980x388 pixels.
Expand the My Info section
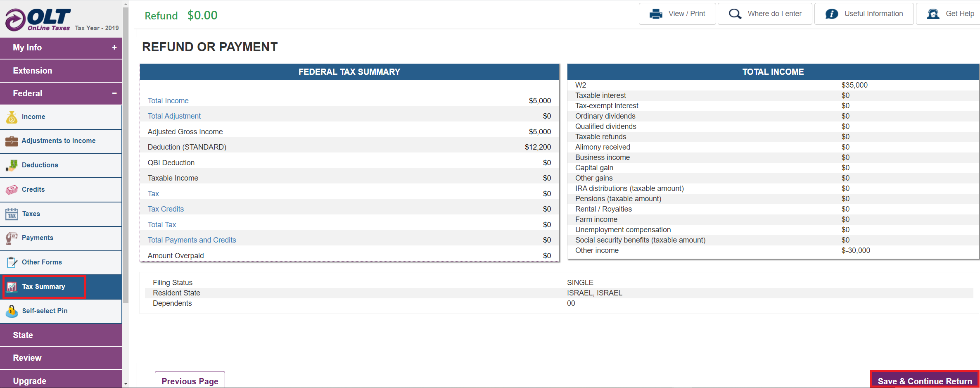pos(114,48)
